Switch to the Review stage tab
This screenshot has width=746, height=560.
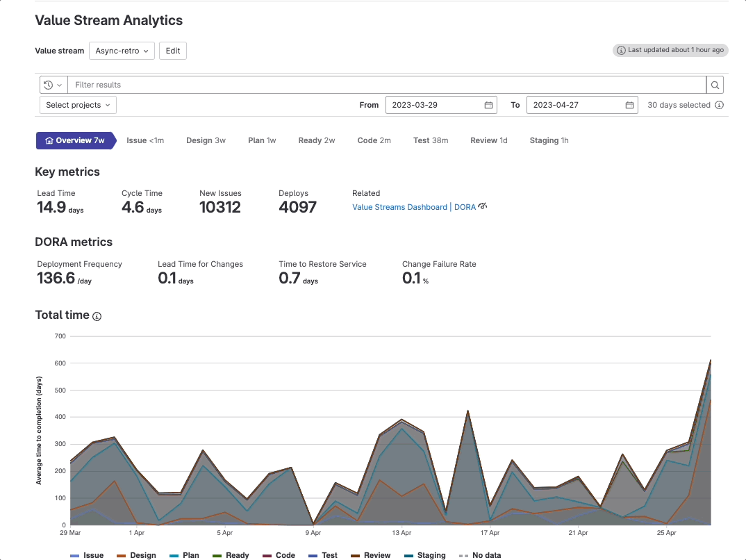coord(488,140)
